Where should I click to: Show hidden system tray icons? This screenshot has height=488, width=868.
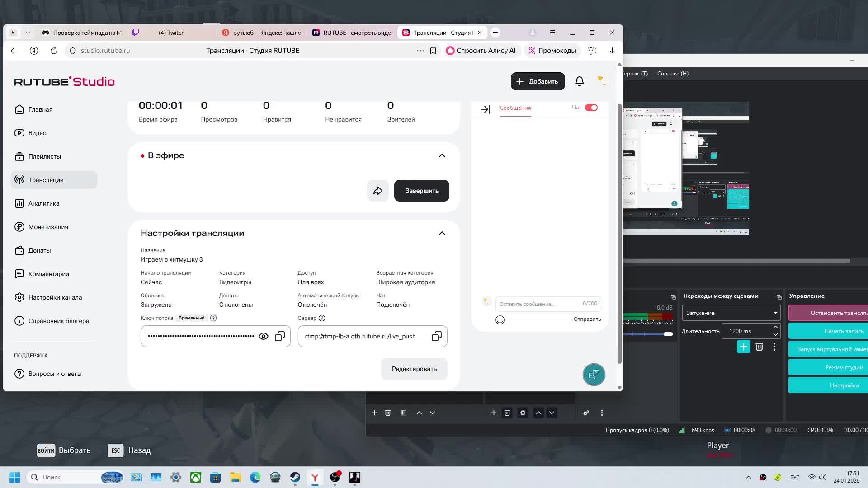coord(749,477)
